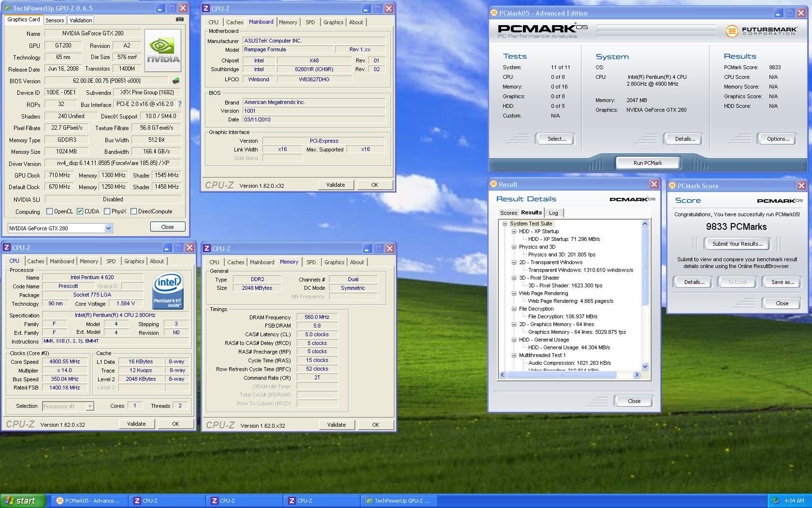Click the Run PCMark button

(x=648, y=163)
